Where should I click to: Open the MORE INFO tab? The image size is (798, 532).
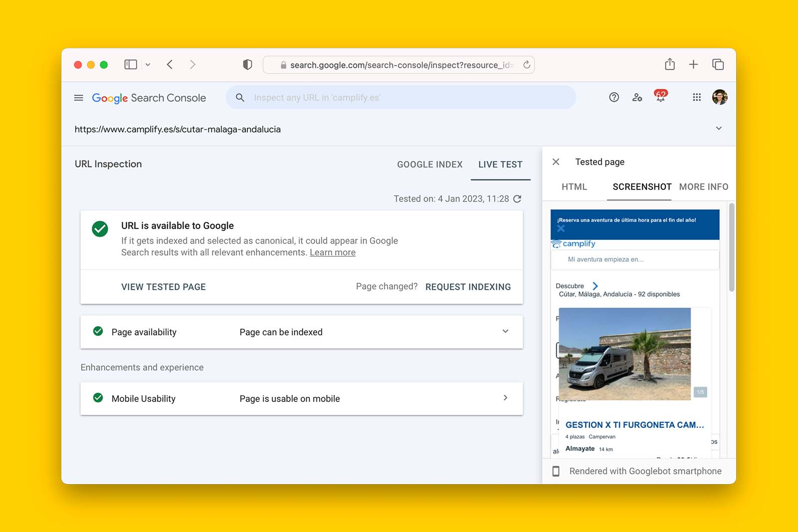704,187
